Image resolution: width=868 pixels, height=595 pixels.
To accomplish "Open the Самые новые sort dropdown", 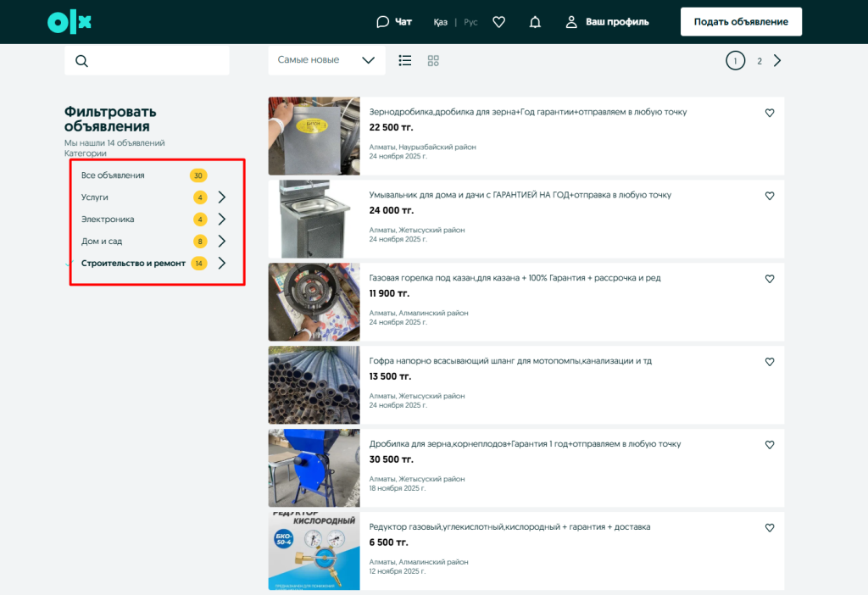I will pyautogui.click(x=326, y=60).
